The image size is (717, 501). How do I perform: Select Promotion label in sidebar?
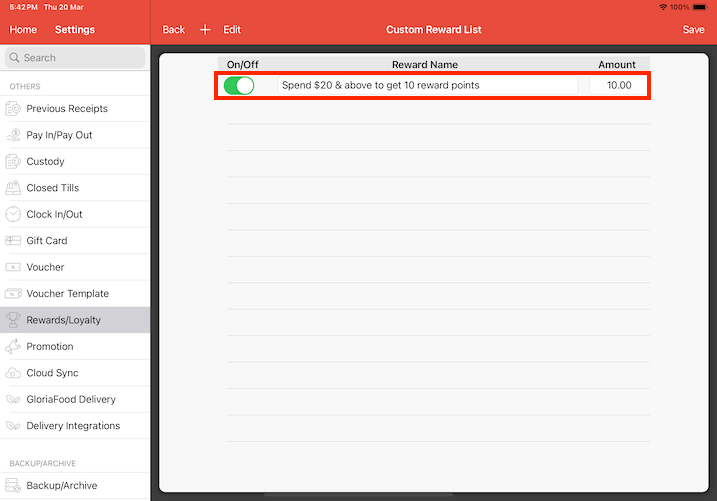tap(50, 346)
